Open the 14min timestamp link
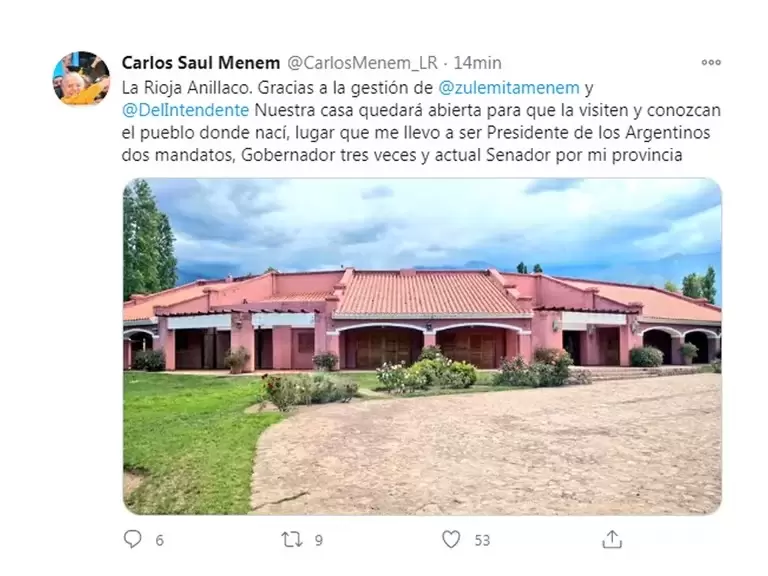The height and width of the screenshot is (576, 768). 477,63
